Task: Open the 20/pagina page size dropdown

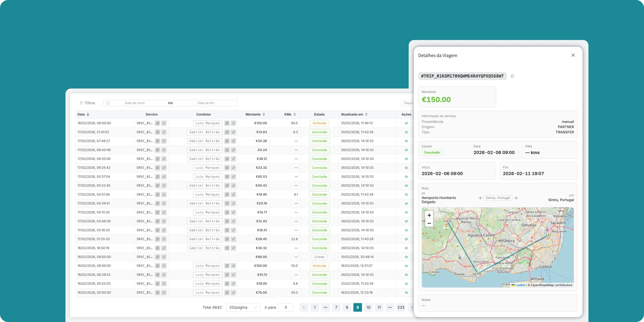Action: (x=243, y=307)
